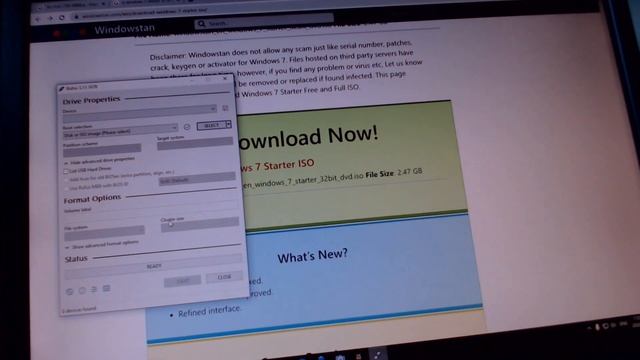Image resolution: width=640 pixels, height=360 pixels.
Task: Open the Cluster size dropdown
Action: pos(200,224)
